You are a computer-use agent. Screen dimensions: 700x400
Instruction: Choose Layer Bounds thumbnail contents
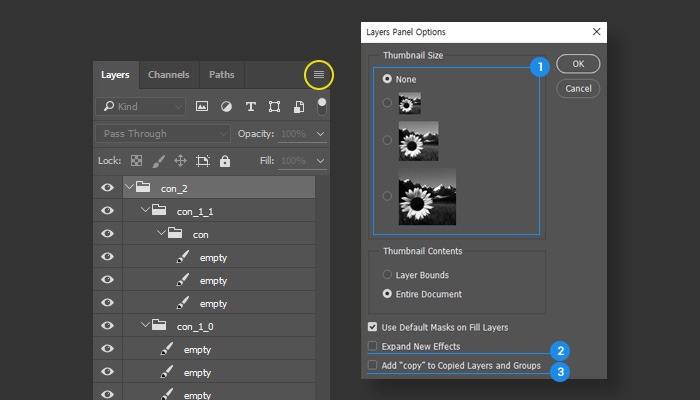[x=387, y=275]
